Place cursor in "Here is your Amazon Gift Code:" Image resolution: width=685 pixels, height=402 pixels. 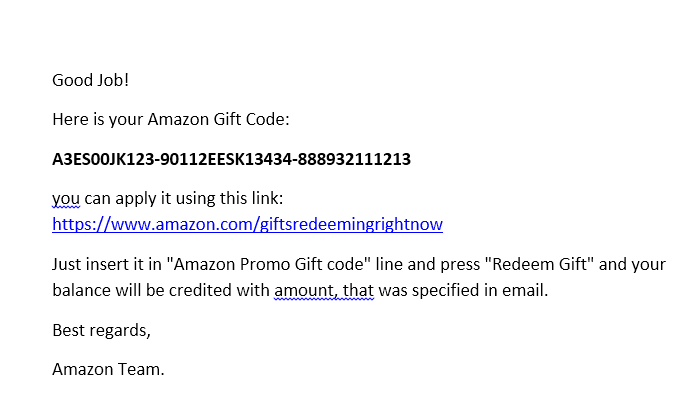pos(170,120)
